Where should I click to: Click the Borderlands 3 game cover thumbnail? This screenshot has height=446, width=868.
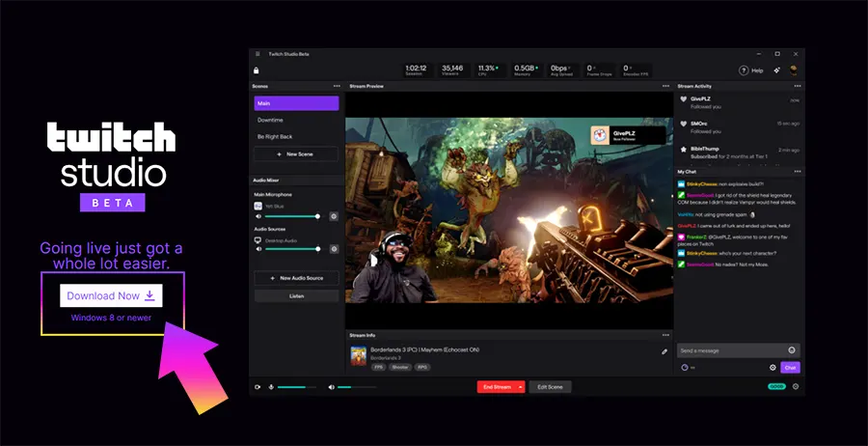358,355
